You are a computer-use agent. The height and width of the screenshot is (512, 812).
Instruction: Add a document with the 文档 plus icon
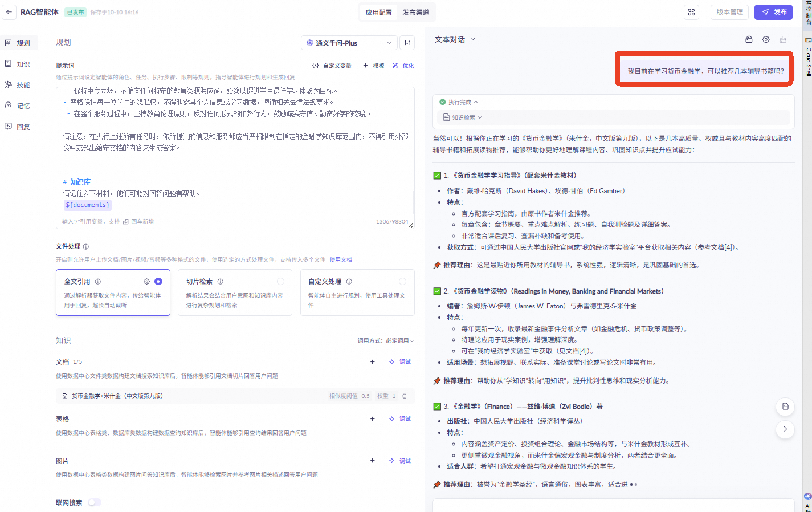click(x=373, y=362)
